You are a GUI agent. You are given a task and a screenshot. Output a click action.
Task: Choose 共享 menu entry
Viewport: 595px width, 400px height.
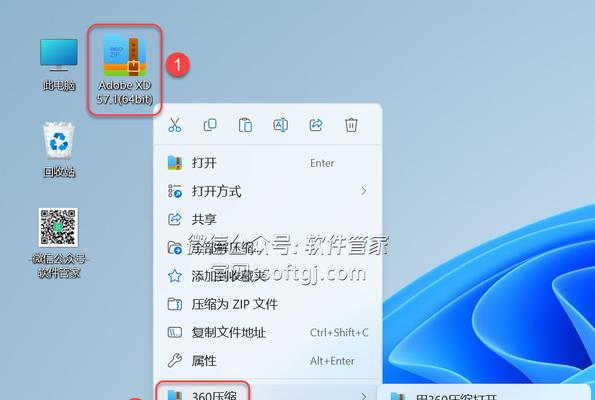coord(268,219)
